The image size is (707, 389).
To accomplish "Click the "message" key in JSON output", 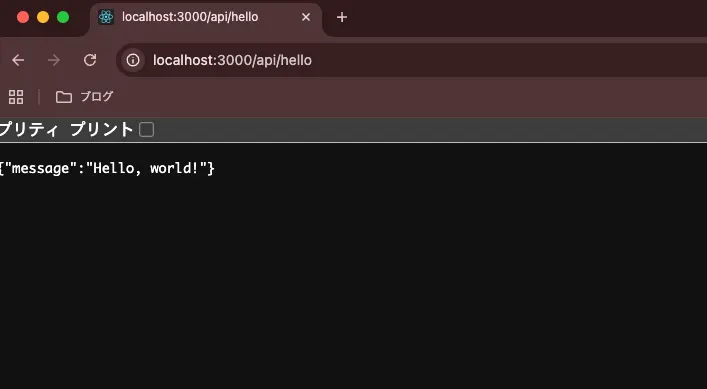I will (43, 169).
